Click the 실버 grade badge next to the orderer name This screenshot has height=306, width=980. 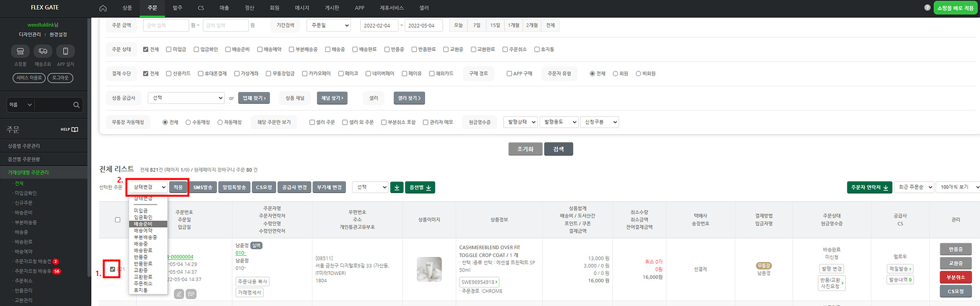pos(256,245)
